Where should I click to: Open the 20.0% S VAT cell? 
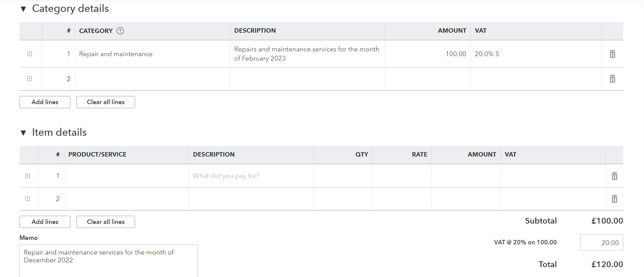click(x=535, y=54)
